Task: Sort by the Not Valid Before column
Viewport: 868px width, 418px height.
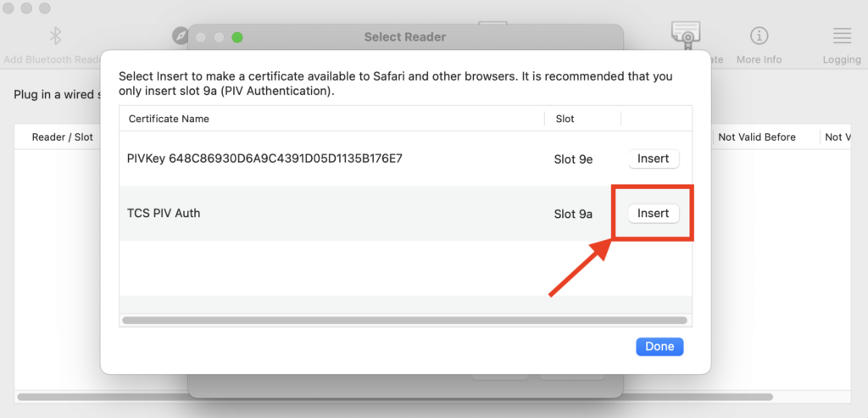Action: click(x=765, y=137)
